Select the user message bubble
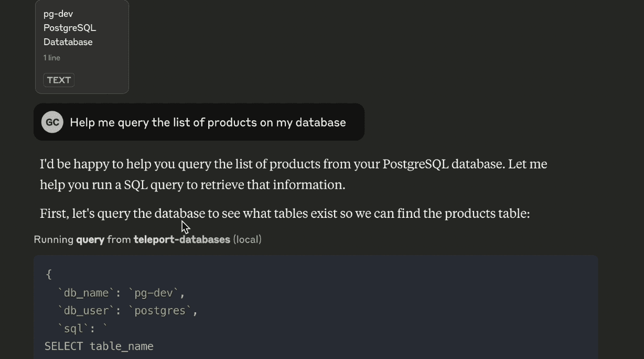 [x=199, y=122]
